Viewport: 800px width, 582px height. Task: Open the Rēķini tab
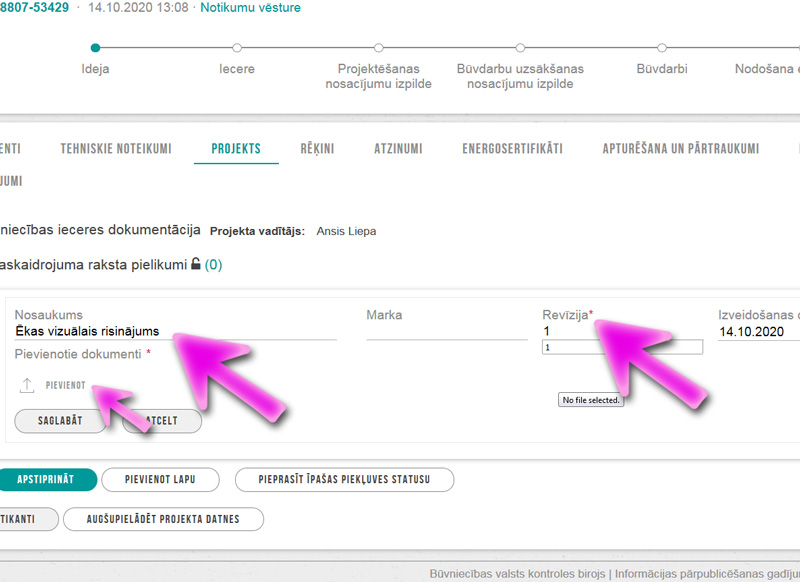pyautogui.click(x=317, y=149)
